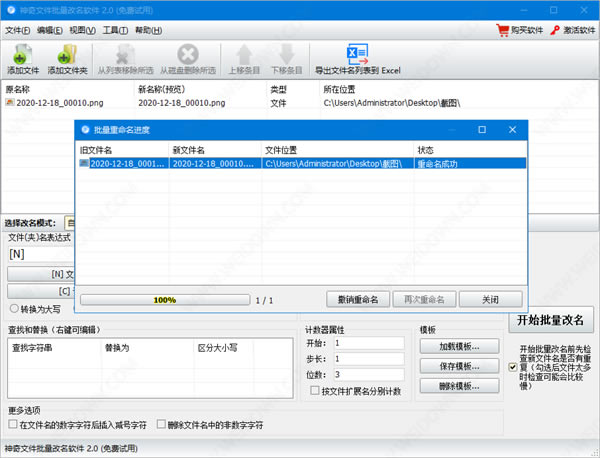Open the 工具(T) menu
This screenshot has width=600, height=458.
pos(116,31)
